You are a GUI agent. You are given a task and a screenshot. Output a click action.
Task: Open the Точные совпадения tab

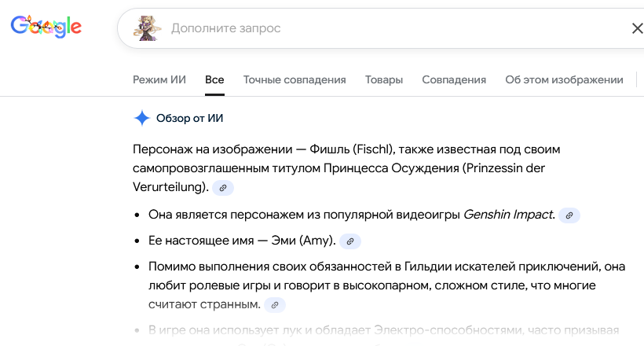tap(295, 79)
